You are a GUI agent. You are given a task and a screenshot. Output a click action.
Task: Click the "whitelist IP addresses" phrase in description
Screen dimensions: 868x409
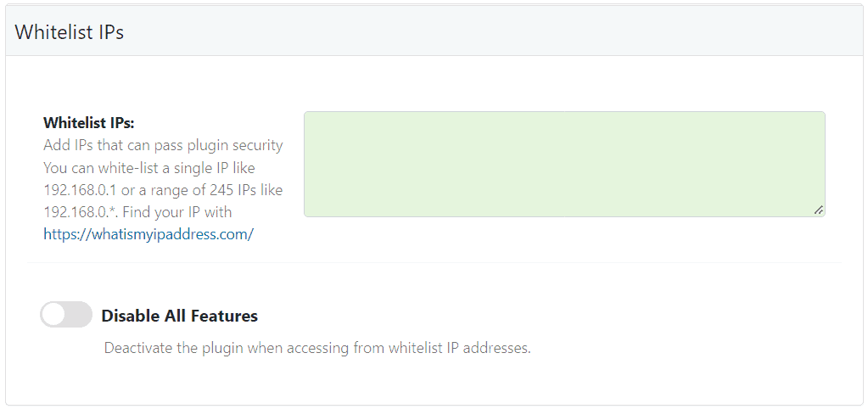click(459, 348)
